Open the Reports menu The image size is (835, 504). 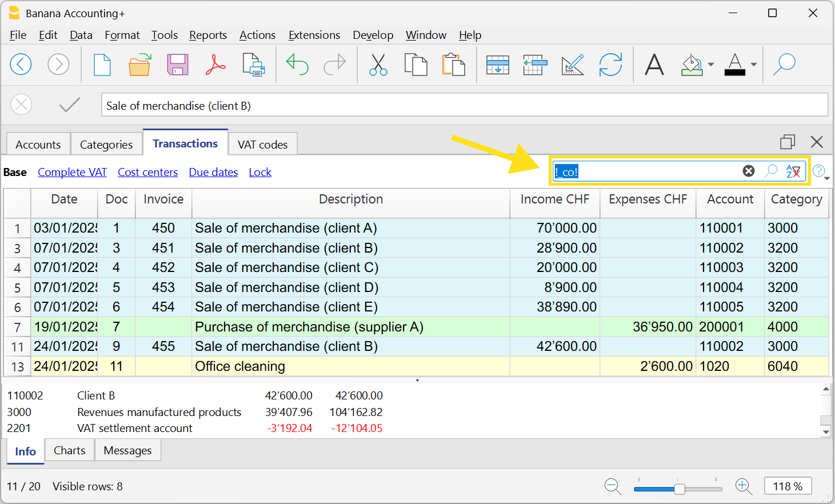click(208, 35)
